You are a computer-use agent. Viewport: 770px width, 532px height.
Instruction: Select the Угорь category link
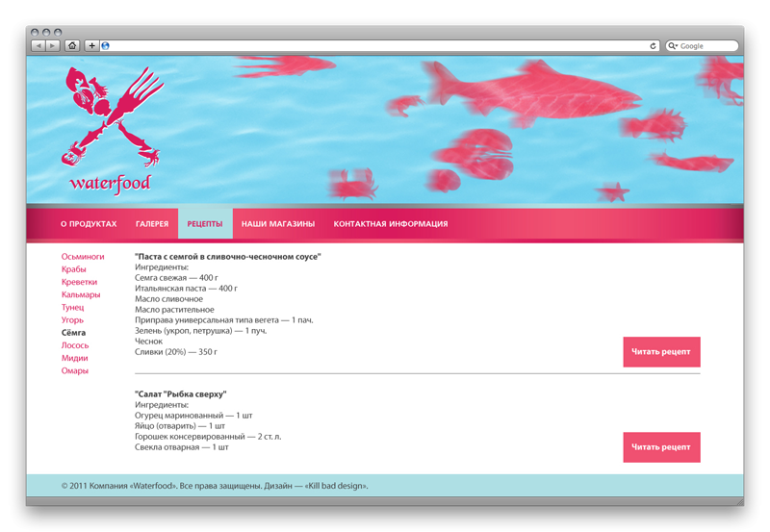(x=72, y=320)
